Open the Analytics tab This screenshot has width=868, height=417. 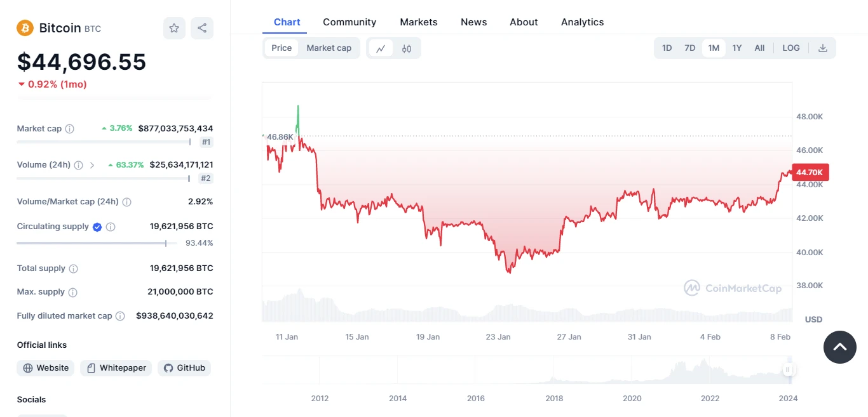coord(583,22)
